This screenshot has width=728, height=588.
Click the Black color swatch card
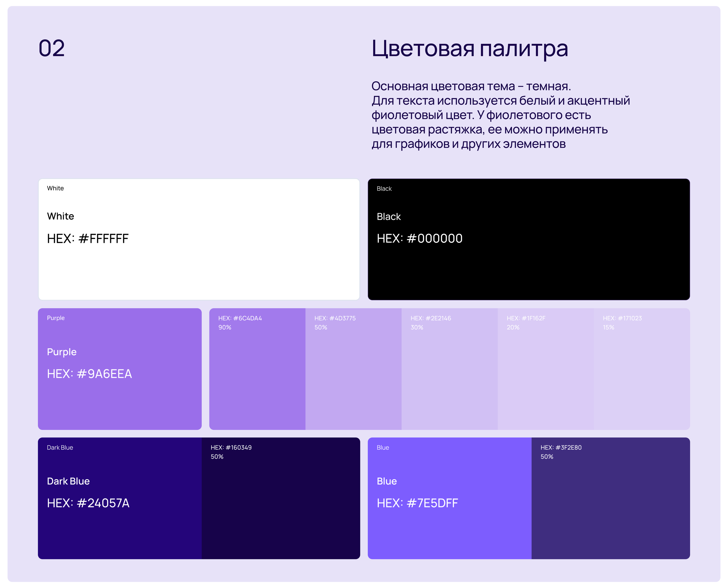pos(528,268)
